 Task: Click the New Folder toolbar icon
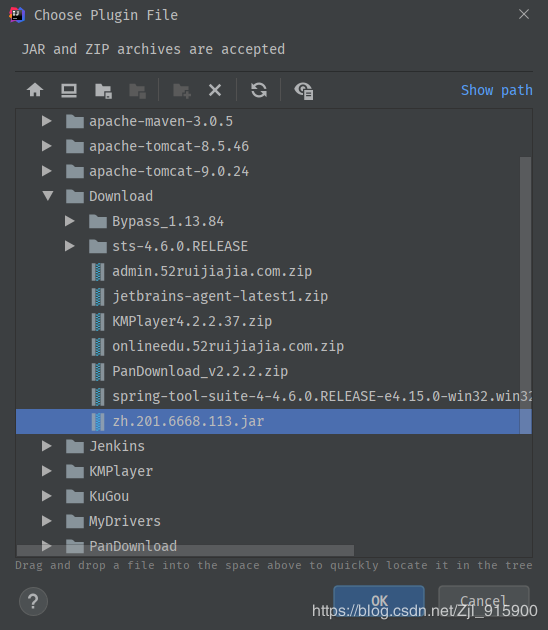(182, 91)
